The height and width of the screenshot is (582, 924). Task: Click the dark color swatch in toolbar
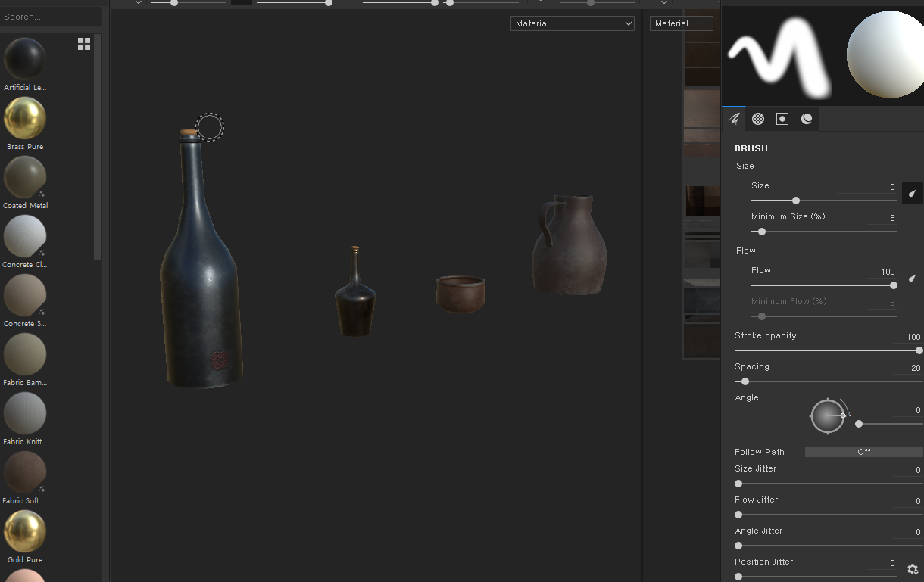tap(242, 2)
